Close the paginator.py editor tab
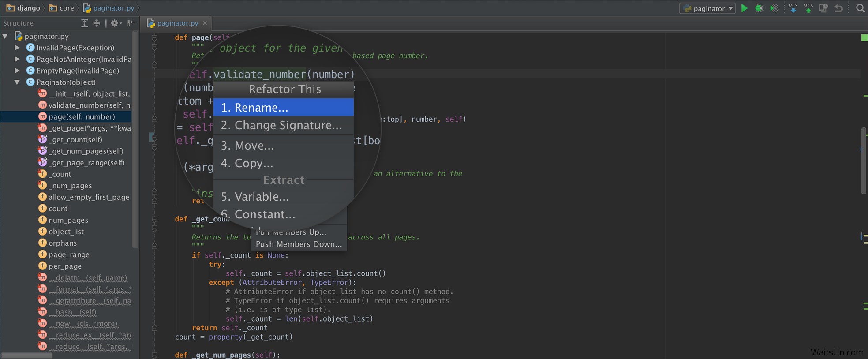Screen dimensions: 868x359 pyautogui.click(x=205, y=23)
